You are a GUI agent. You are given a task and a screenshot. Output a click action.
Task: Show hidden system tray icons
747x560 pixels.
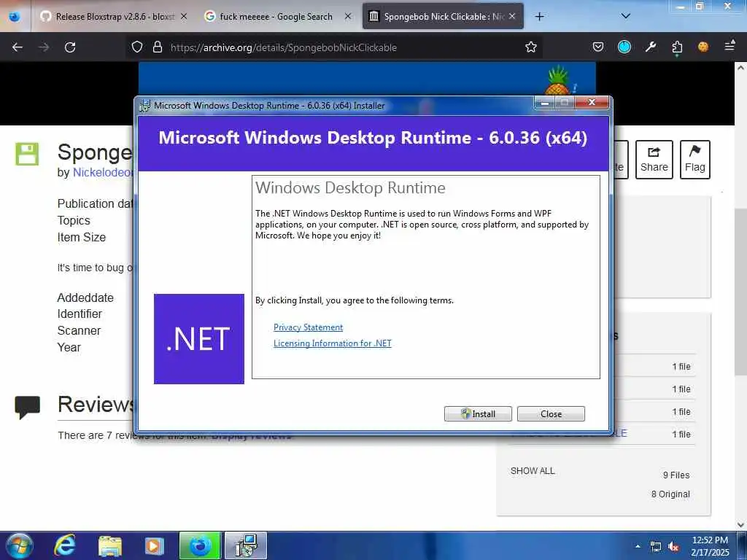pyautogui.click(x=638, y=546)
